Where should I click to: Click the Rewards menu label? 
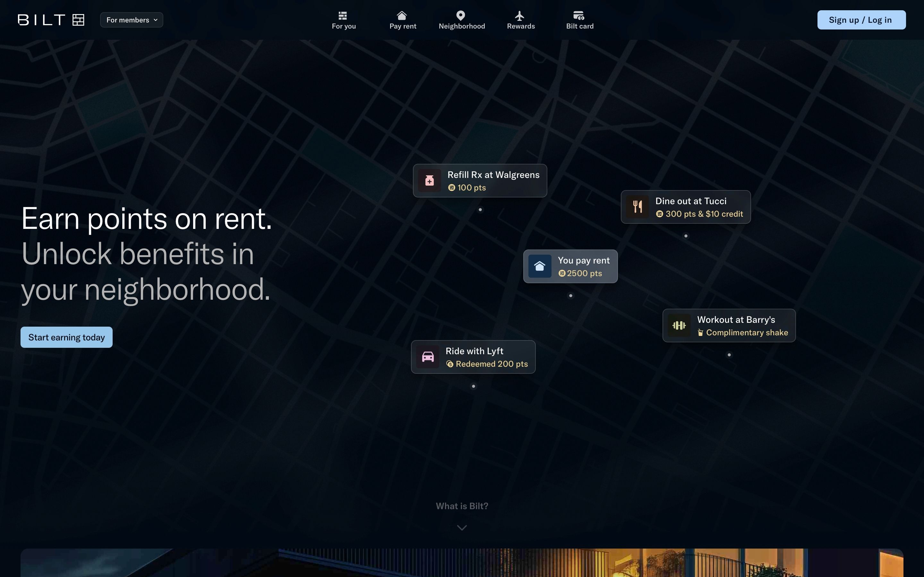coord(521,26)
